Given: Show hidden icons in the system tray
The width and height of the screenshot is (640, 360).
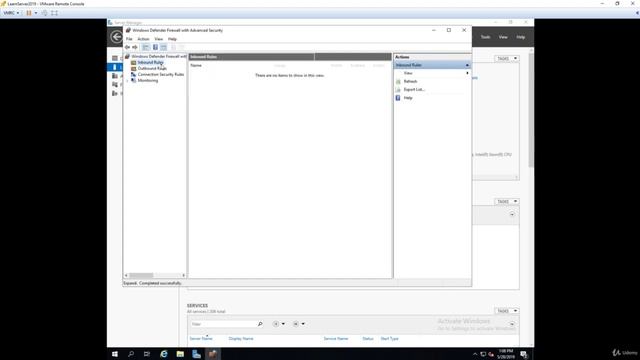Looking at the screenshot, I should click(475, 354).
